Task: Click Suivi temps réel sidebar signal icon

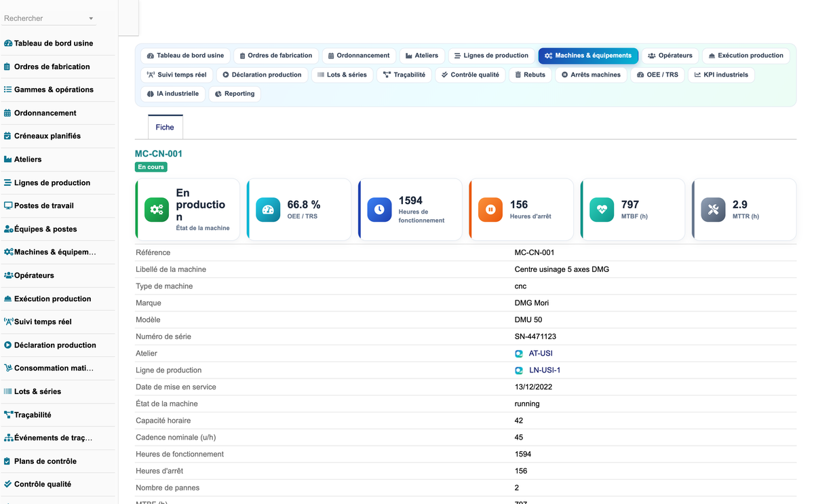Action: pos(8,322)
